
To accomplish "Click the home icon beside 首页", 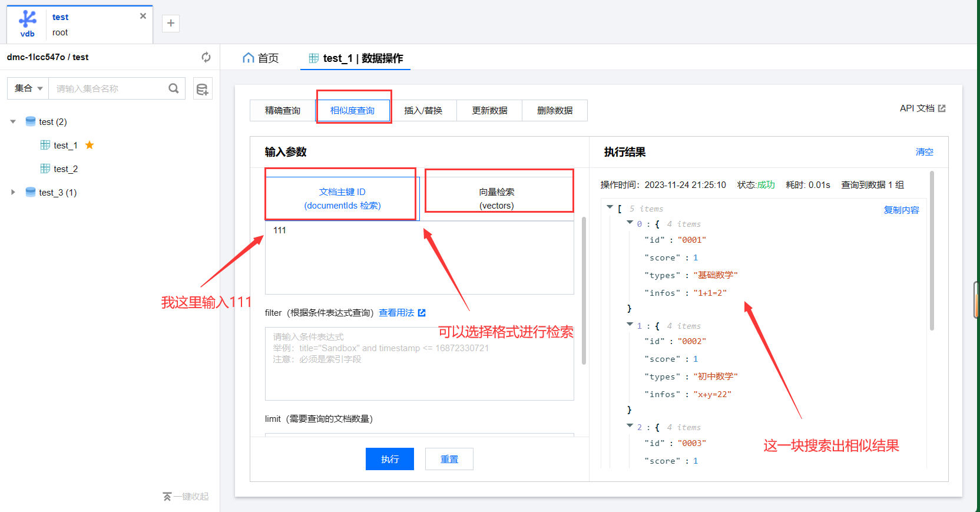I will 249,58.
